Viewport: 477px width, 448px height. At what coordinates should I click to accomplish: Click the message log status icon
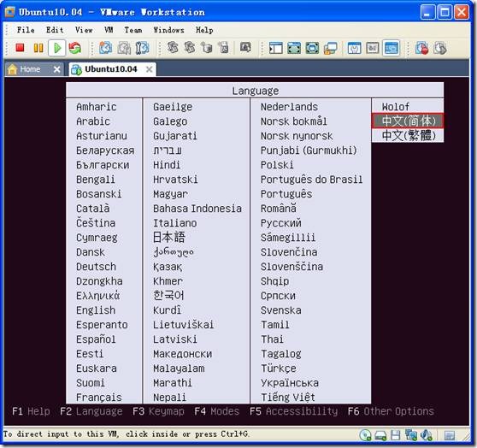click(450, 435)
